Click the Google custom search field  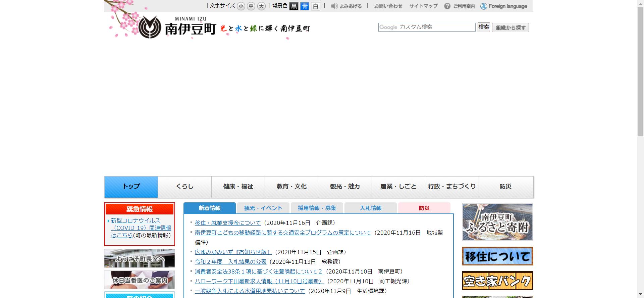pos(427,27)
